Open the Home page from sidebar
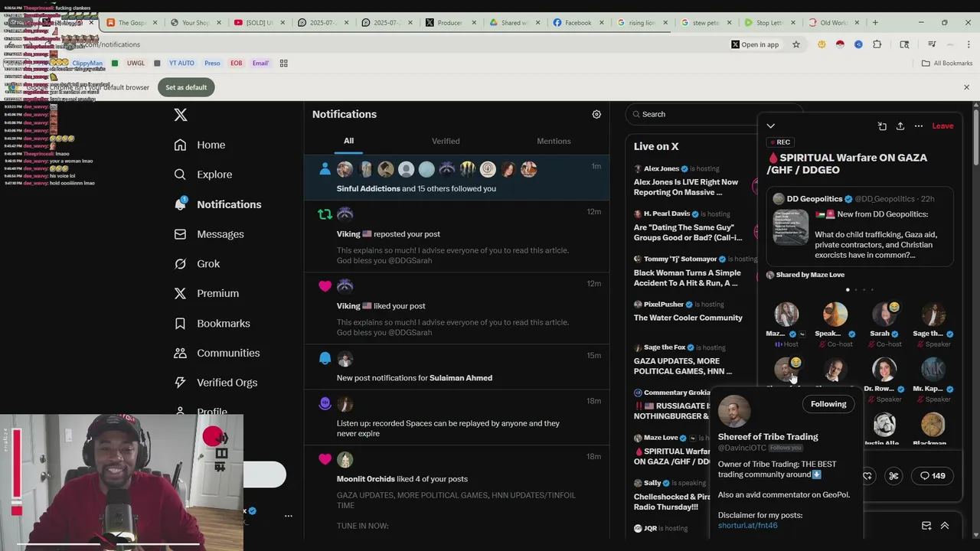 [200, 145]
